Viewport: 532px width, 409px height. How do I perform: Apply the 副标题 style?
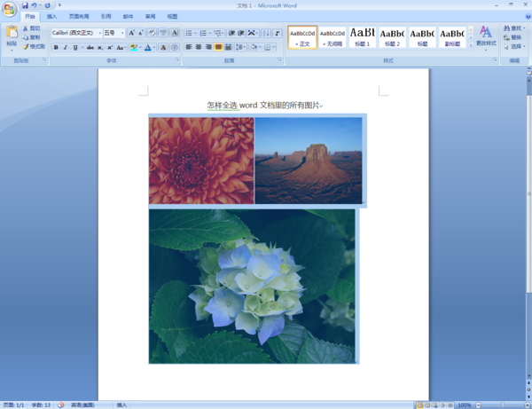tap(452, 37)
